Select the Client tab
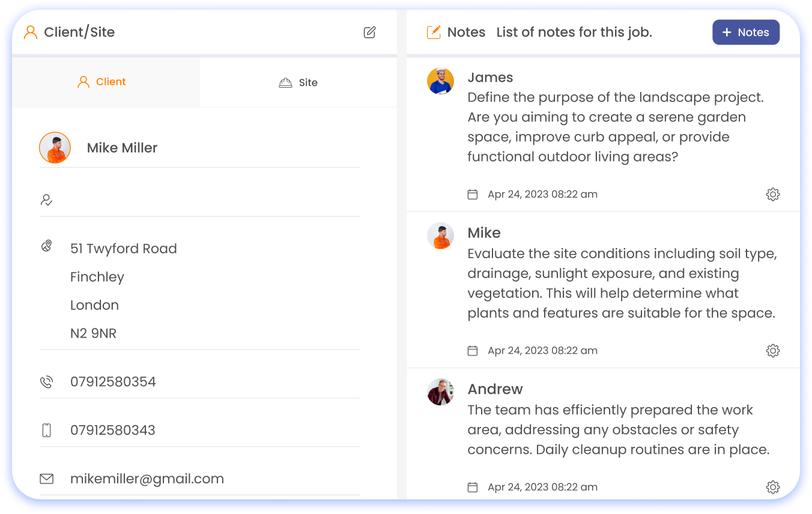Viewport: 812px width, 514px height. click(102, 82)
